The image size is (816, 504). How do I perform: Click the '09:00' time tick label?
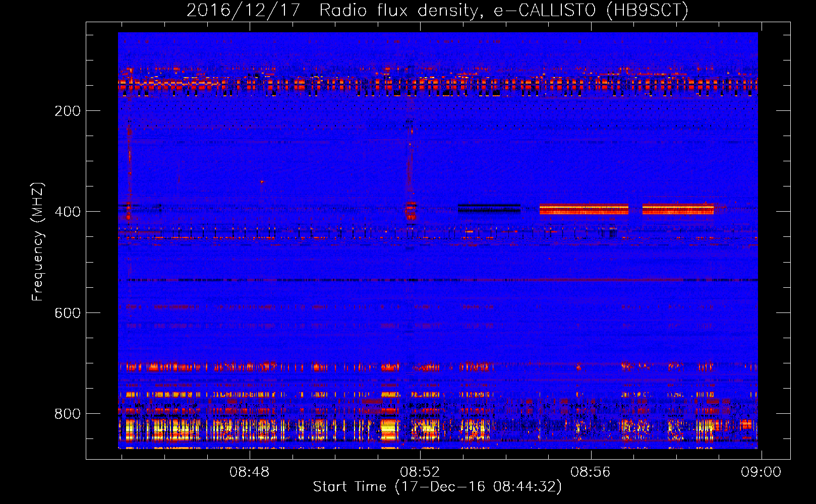tap(761, 472)
